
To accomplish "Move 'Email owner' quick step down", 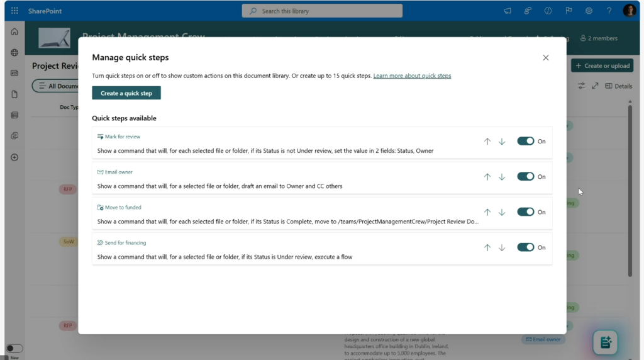I will [502, 177].
